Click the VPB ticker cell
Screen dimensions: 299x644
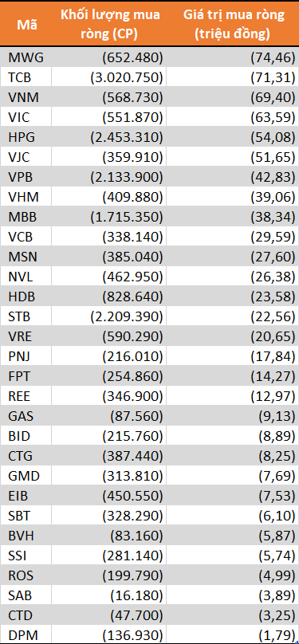pyautogui.click(x=26, y=177)
